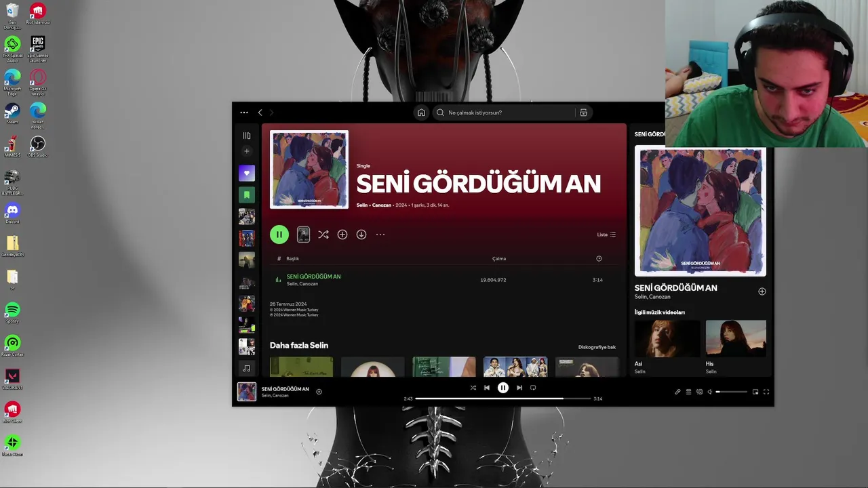Open the group photo album in Daha fazla Selin
Viewport: 868px width, 488px height.
(x=515, y=367)
